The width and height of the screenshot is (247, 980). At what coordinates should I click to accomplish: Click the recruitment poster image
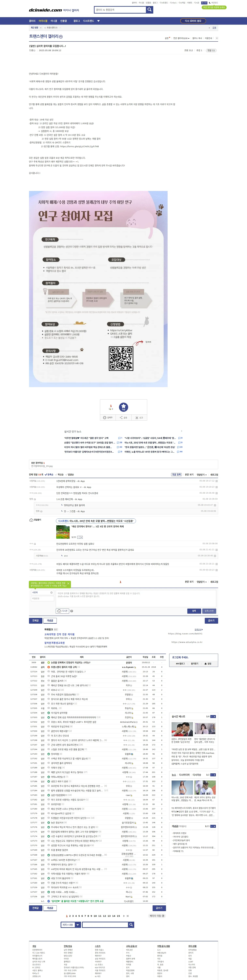(x=98, y=289)
